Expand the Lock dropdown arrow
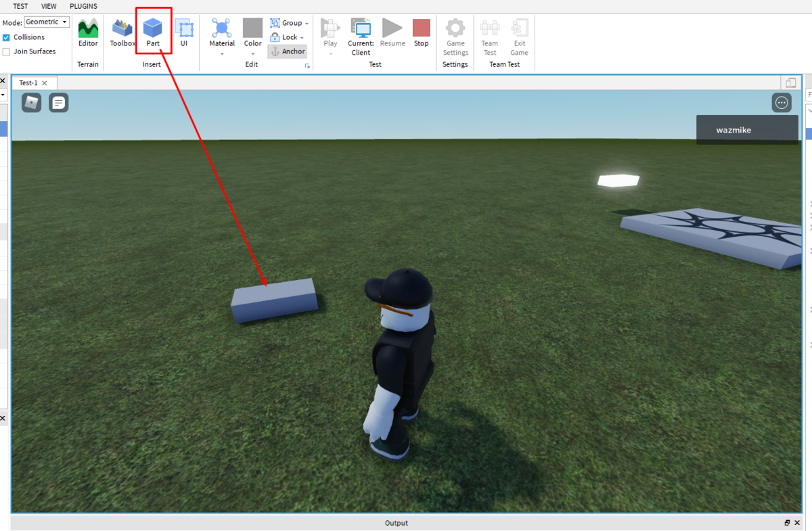This screenshot has width=812, height=531. (302, 38)
